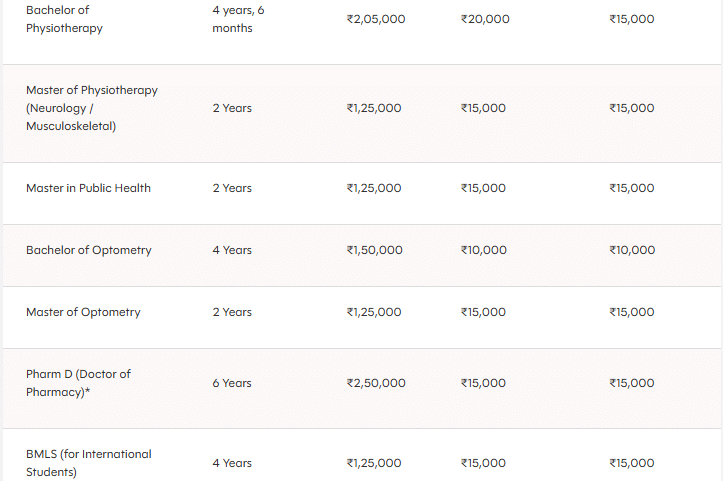Click the BMLS row's ₹1,25,000 fee
The width and height of the screenshot is (723, 481).
pyautogui.click(x=373, y=463)
